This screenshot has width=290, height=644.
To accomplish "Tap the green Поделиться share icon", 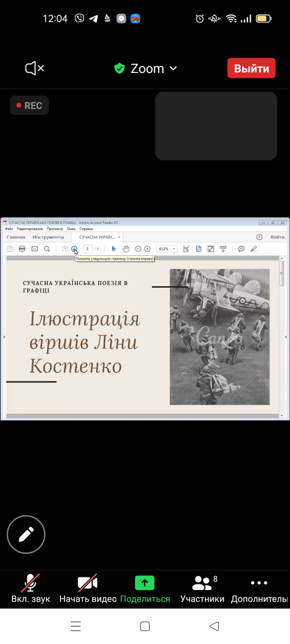I will pyautogui.click(x=145, y=583).
